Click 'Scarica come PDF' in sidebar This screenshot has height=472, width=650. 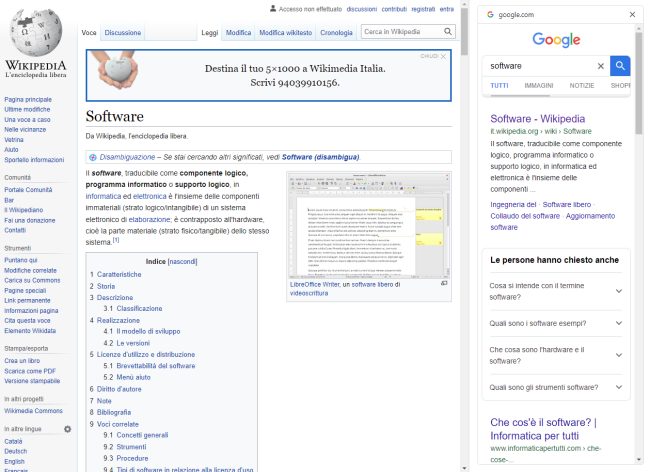pyautogui.click(x=29, y=371)
